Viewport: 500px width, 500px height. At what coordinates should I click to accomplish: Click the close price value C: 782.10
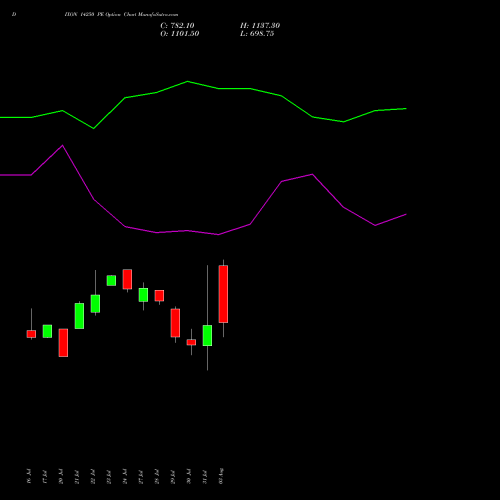[177, 26]
